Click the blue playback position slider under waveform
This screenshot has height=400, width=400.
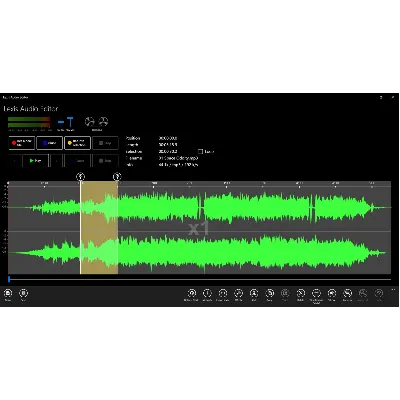(x=9, y=279)
